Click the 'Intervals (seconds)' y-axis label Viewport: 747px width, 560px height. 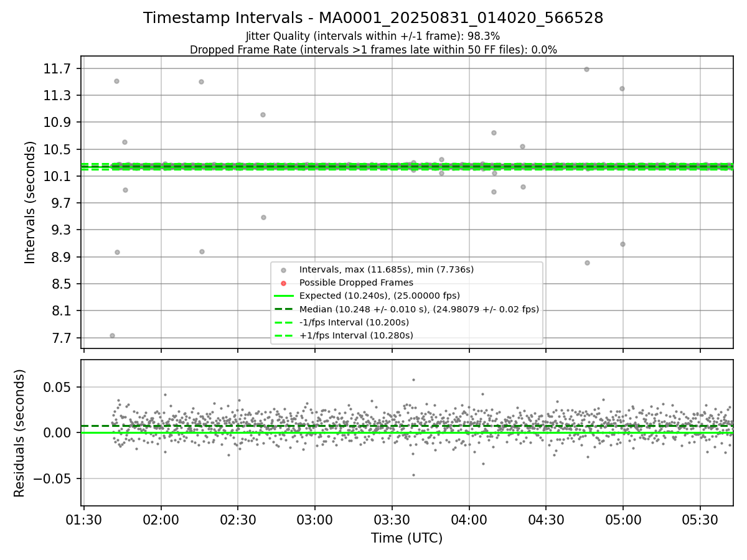point(31,202)
